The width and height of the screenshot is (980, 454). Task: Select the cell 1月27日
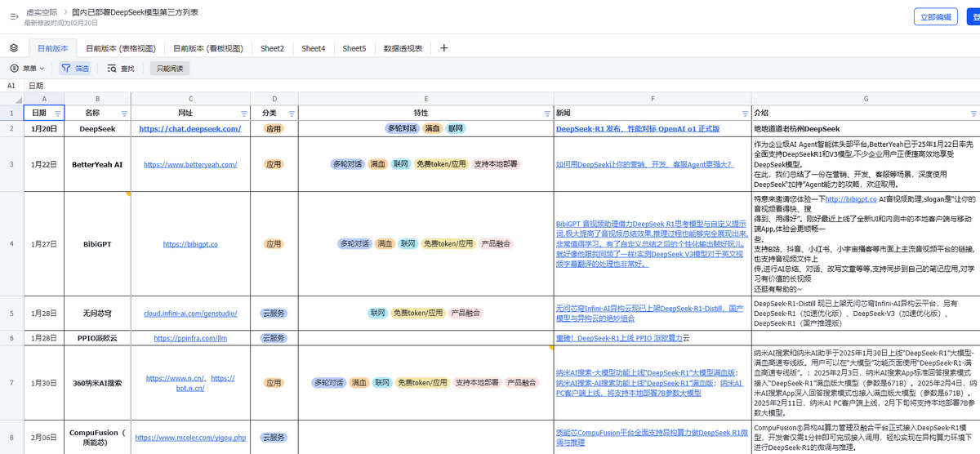tap(44, 243)
